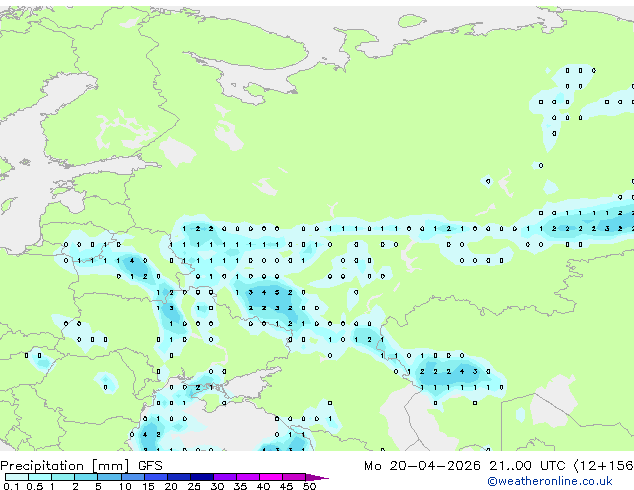Click the '50' legend scale label

pyautogui.click(x=309, y=486)
